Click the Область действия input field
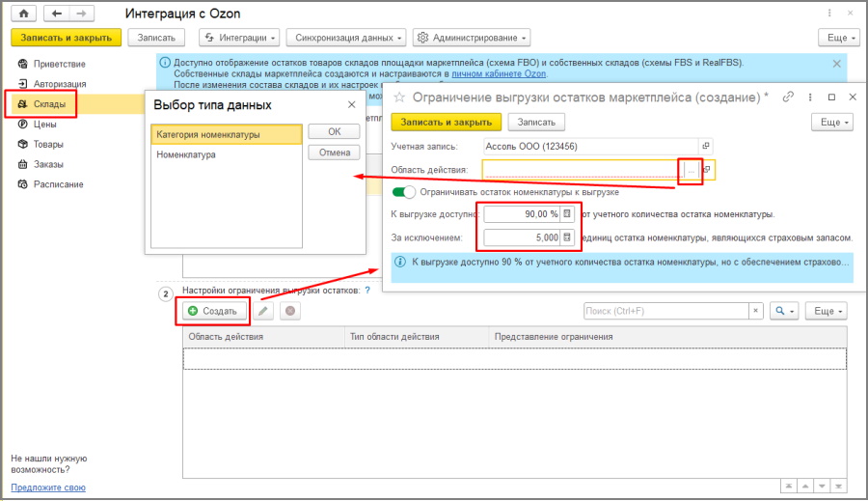868x501 pixels. click(582, 170)
